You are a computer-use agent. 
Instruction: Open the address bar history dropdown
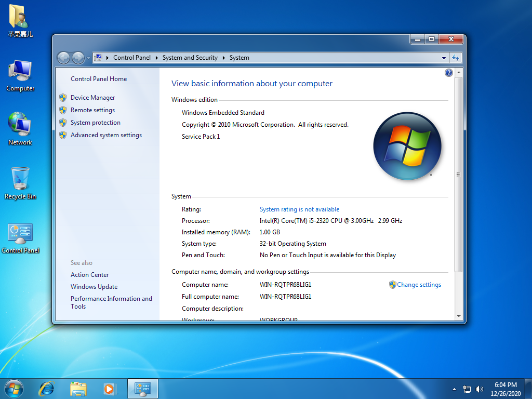tap(443, 58)
